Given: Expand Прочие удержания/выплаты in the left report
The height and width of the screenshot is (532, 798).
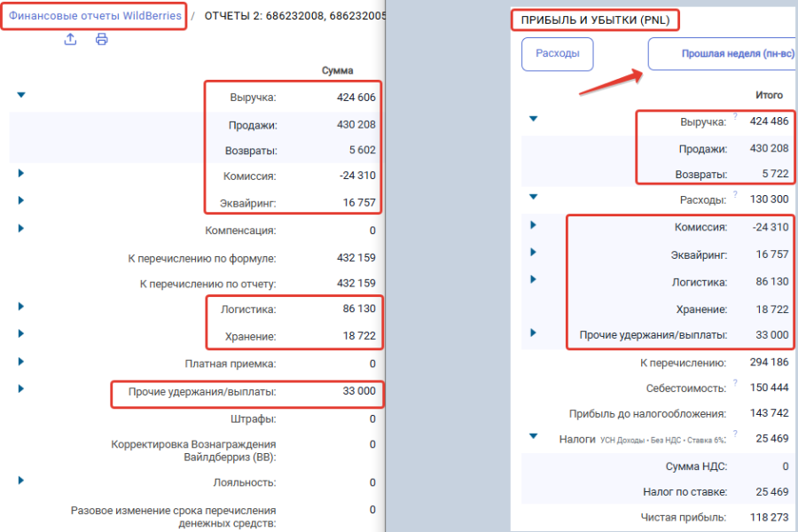Looking at the screenshot, I should click(x=21, y=388).
